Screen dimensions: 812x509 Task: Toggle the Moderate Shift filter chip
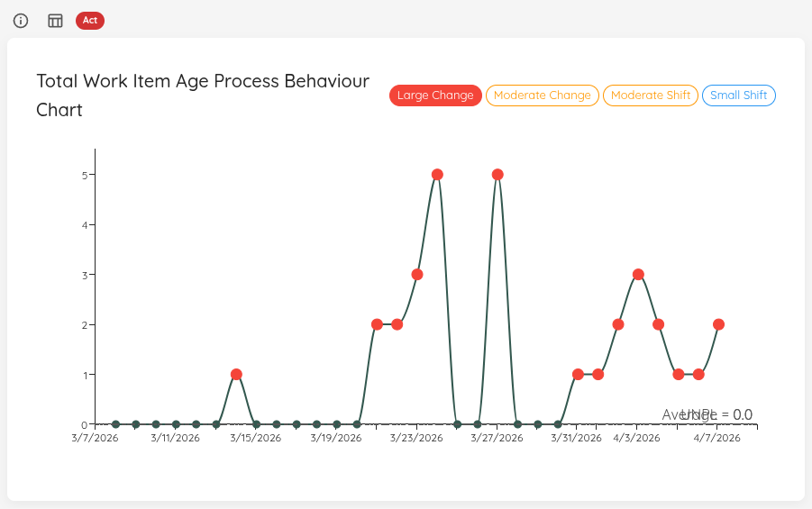click(x=651, y=95)
